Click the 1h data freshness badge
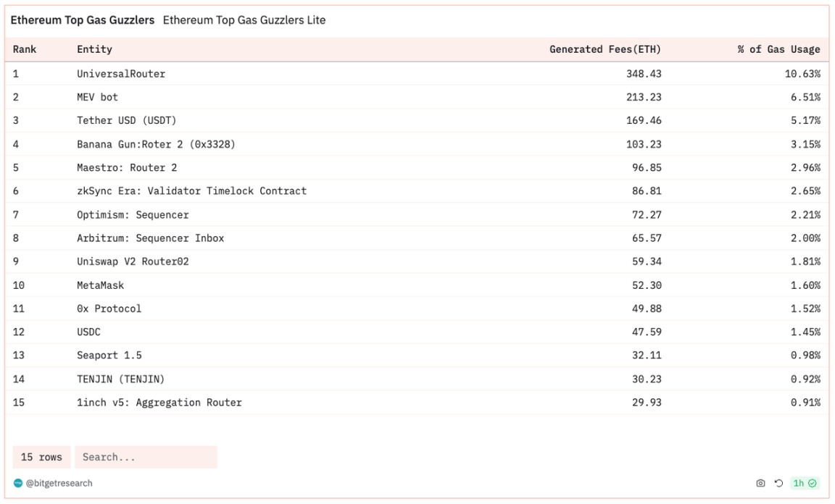Image resolution: width=835 pixels, height=504 pixels. [799, 483]
